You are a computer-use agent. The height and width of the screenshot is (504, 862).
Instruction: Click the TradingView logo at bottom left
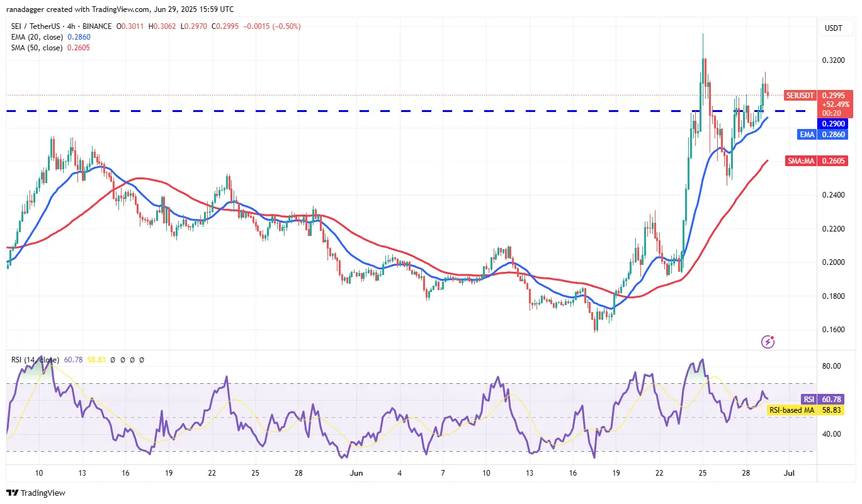click(36, 493)
